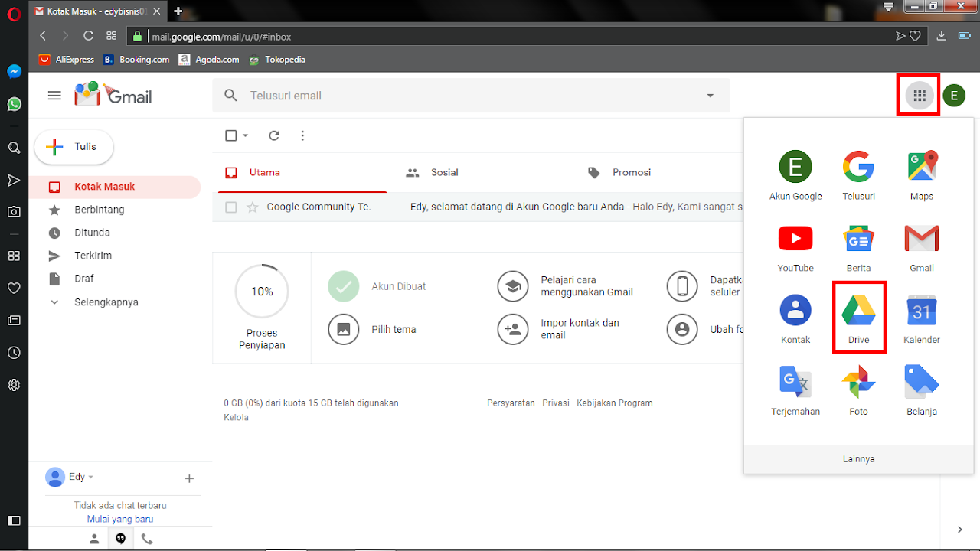Open a new browser tab with the plus button
Image resolution: width=980 pixels, height=551 pixels.
tap(178, 11)
